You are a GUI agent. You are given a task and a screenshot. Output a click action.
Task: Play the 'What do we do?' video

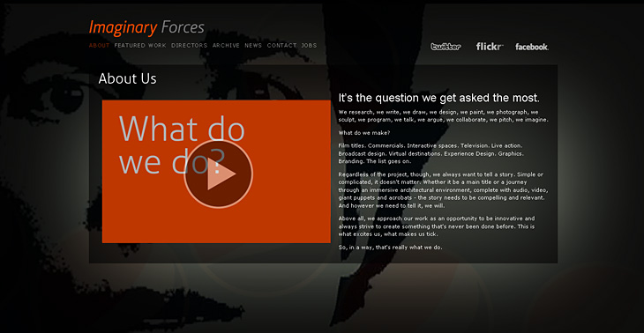[219, 174]
